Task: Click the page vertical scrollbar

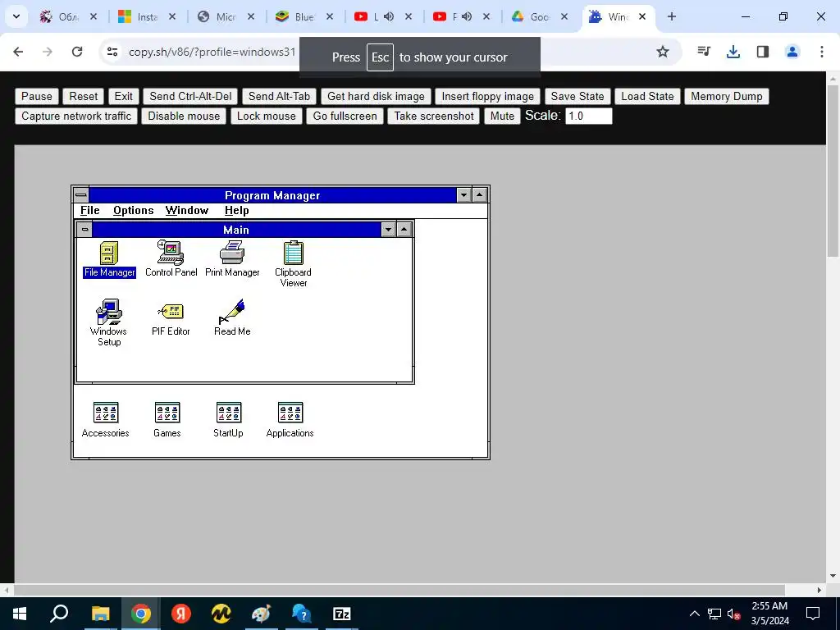Action: [833, 171]
